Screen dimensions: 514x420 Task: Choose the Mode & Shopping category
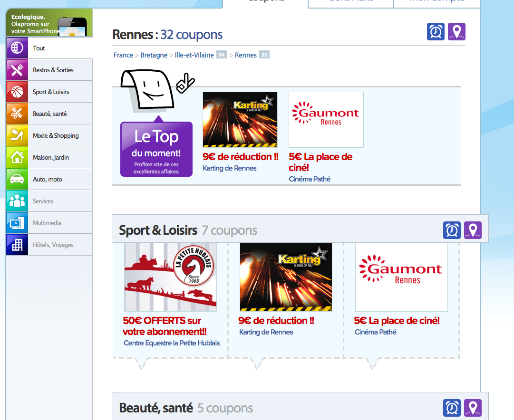coord(49,135)
